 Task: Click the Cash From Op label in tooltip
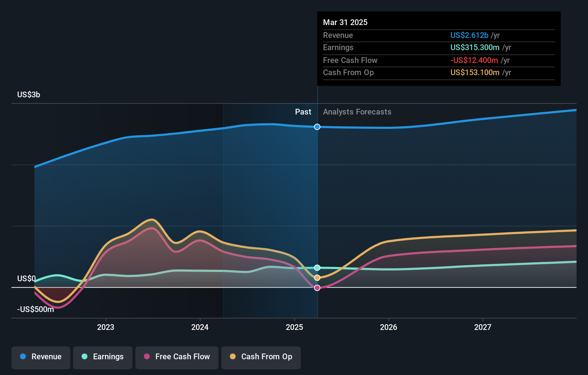point(348,72)
